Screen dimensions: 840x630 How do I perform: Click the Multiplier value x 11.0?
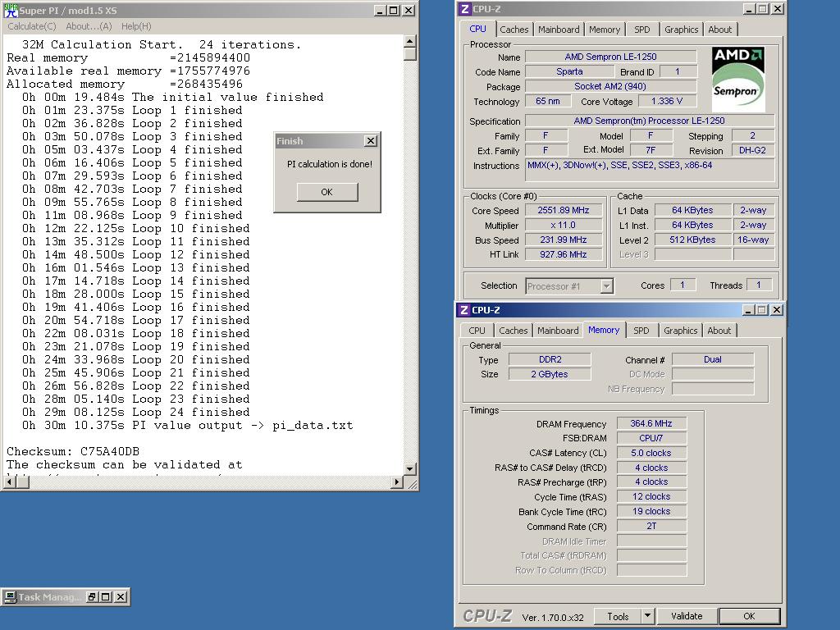[564, 225]
